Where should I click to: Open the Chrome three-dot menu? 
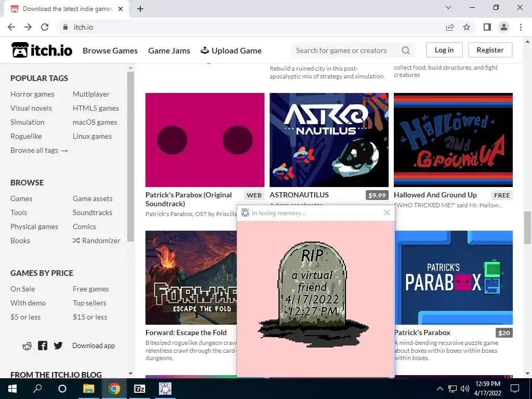point(521,27)
